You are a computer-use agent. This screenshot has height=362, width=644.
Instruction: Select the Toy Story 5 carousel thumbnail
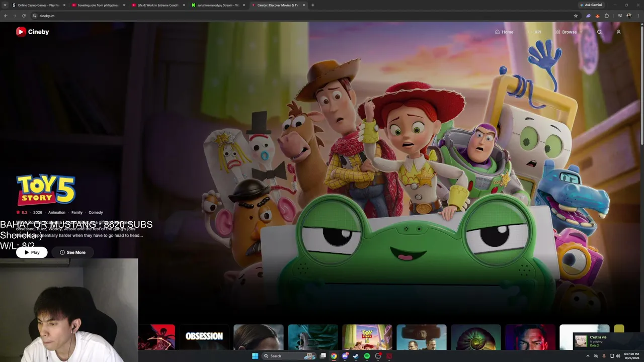(x=367, y=337)
